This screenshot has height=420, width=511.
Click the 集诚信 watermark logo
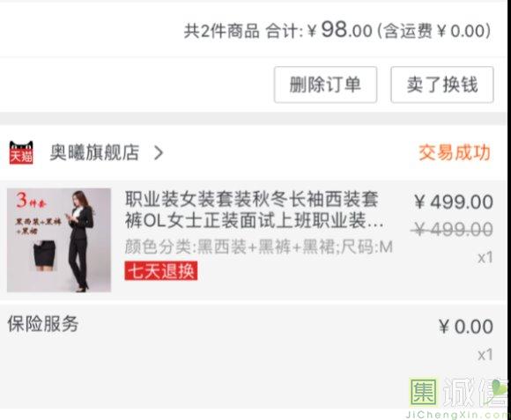pos(458,393)
